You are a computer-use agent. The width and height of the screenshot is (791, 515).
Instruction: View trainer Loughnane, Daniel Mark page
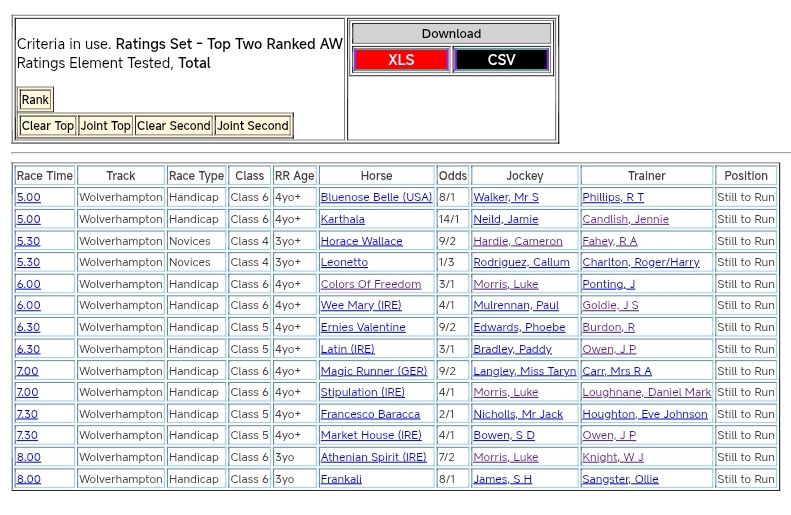646,393
